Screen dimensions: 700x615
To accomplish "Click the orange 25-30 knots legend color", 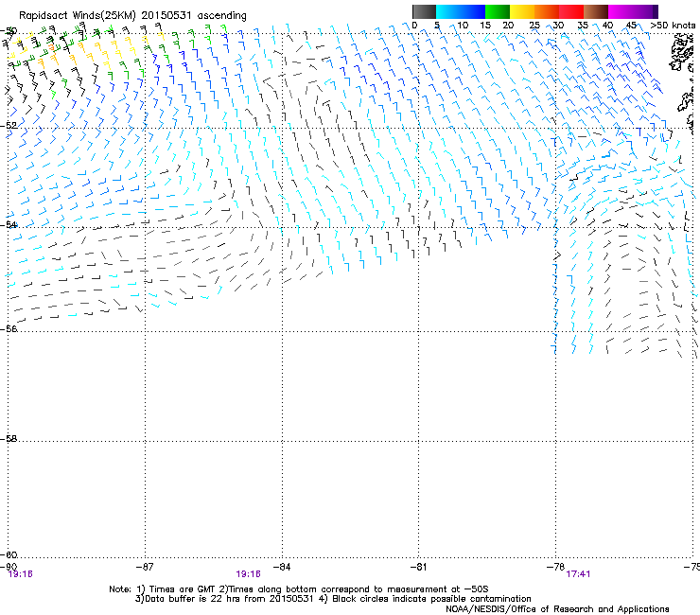I will [x=547, y=11].
